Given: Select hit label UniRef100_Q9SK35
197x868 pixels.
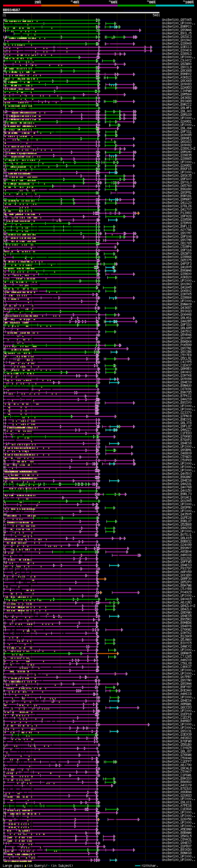Looking at the screenshot, I should 177,176.
